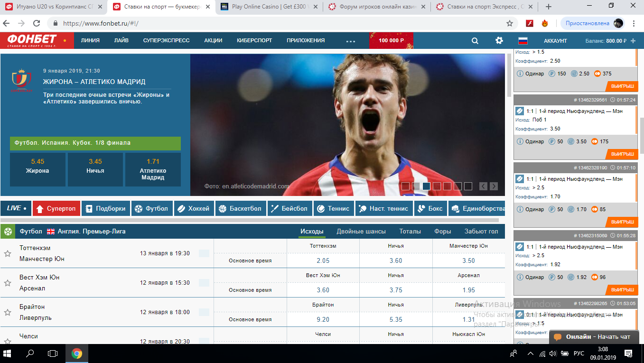
Task: Click the hockey icon on bet 13462329561
Action: click(x=520, y=111)
